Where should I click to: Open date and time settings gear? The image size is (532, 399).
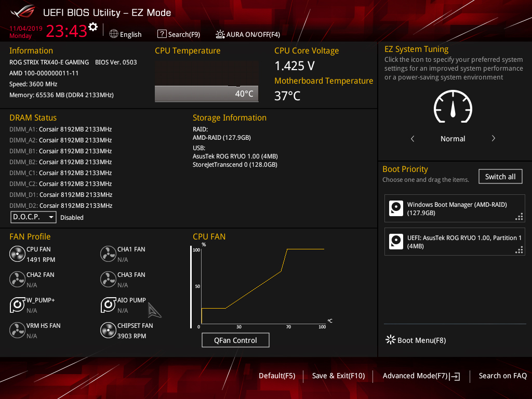click(x=93, y=27)
